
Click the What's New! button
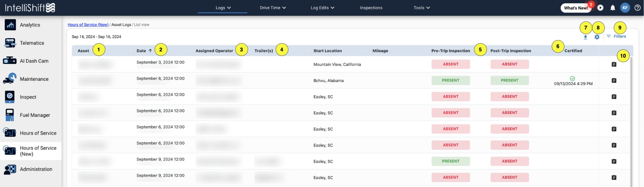pos(576,8)
